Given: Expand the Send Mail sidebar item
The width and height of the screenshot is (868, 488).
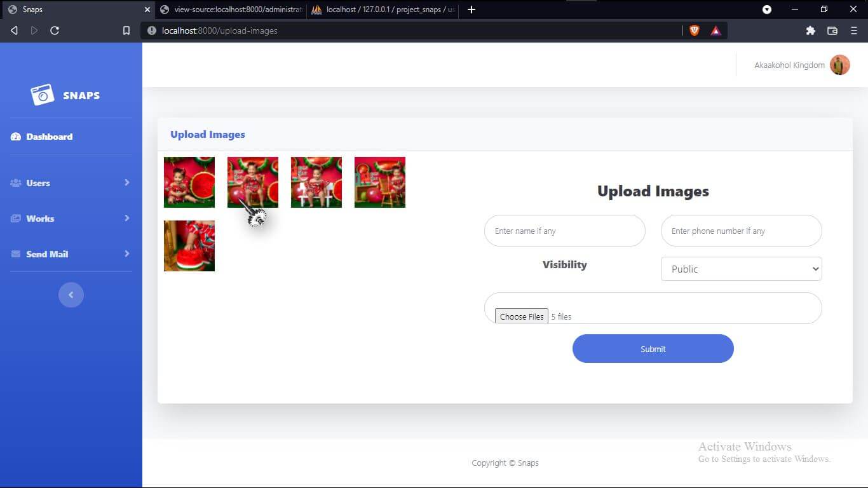Looking at the screenshot, I should (x=71, y=254).
